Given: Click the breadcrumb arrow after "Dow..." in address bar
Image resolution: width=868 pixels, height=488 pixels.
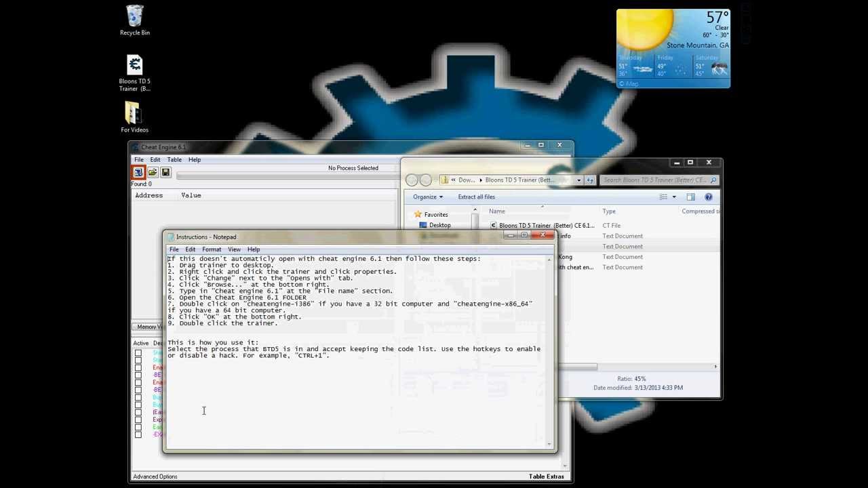Looking at the screenshot, I should click(x=480, y=180).
